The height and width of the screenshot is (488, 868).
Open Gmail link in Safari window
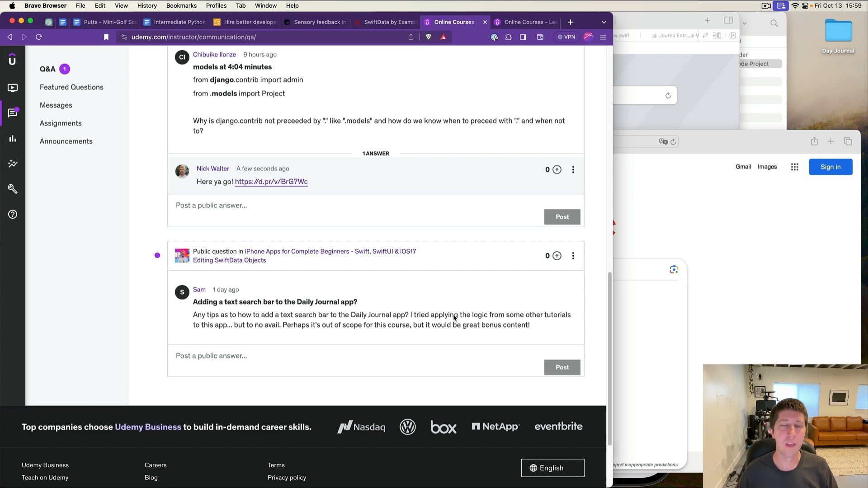point(743,167)
